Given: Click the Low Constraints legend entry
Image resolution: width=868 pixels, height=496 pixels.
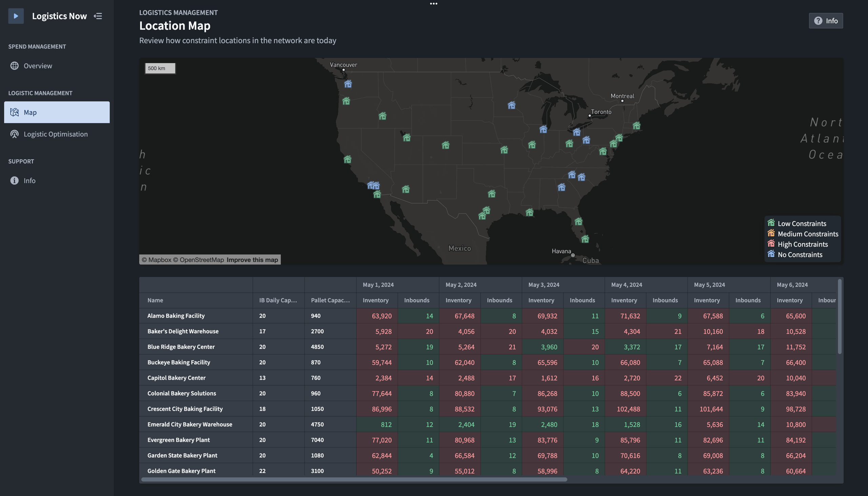Looking at the screenshot, I should [802, 223].
